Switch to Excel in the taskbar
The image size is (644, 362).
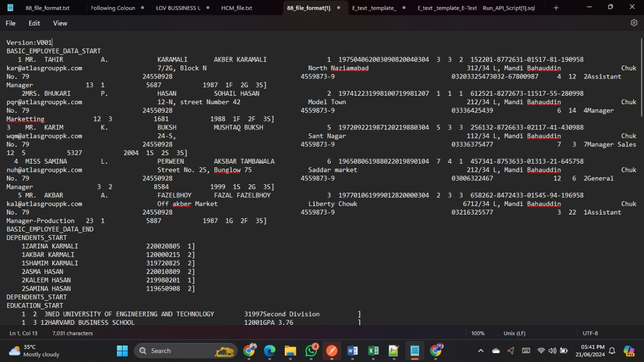tap(373, 351)
